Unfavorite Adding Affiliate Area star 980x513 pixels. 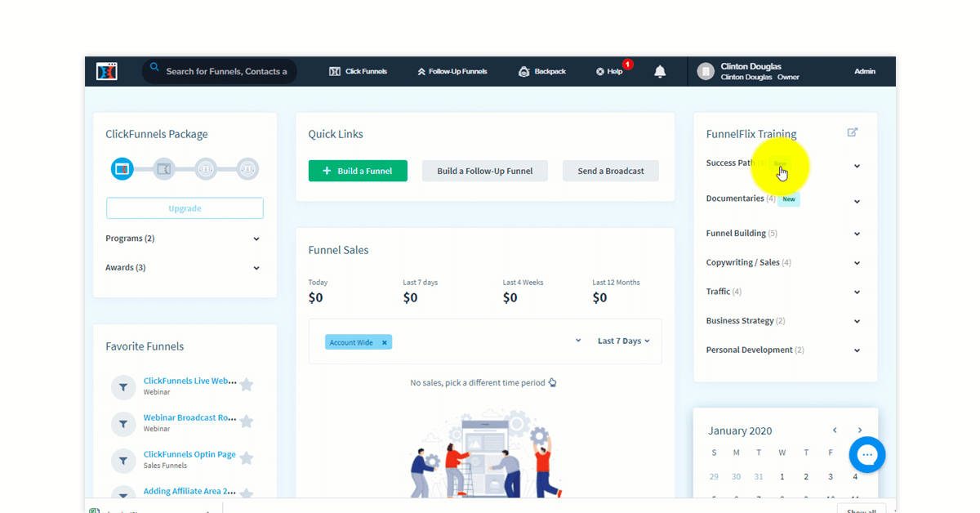click(247, 494)
